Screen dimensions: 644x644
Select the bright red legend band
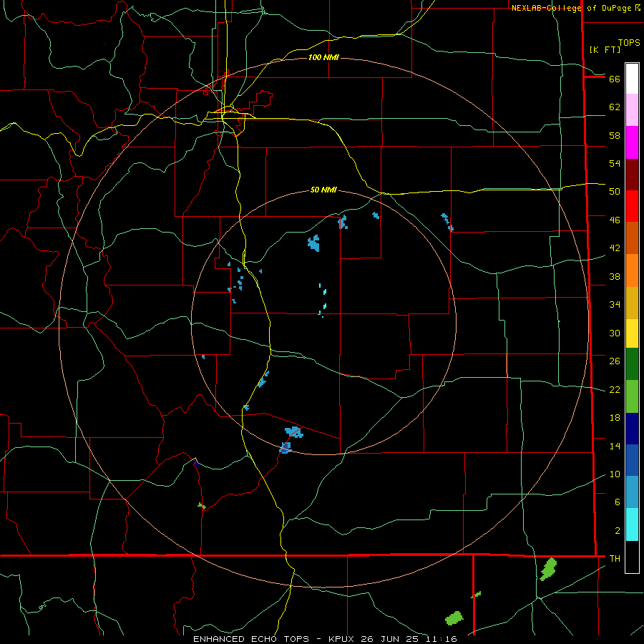coord(632,206)
